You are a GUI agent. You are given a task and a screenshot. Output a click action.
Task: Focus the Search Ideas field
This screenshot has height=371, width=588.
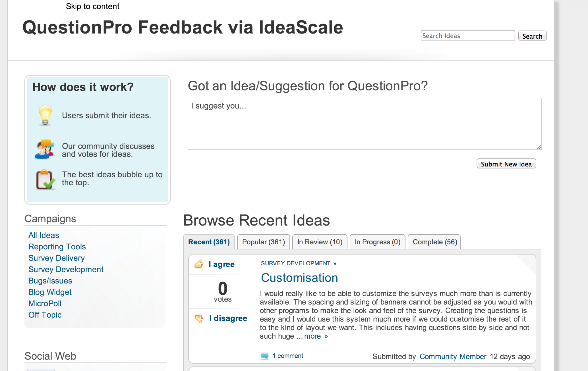468,36
